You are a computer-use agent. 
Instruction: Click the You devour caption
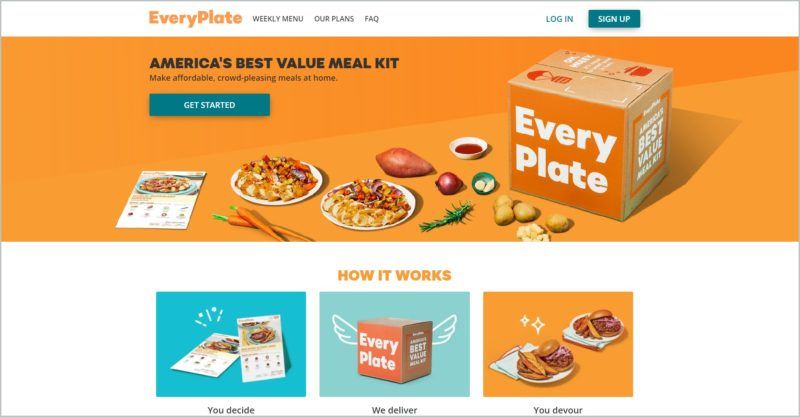pos(558,410)
